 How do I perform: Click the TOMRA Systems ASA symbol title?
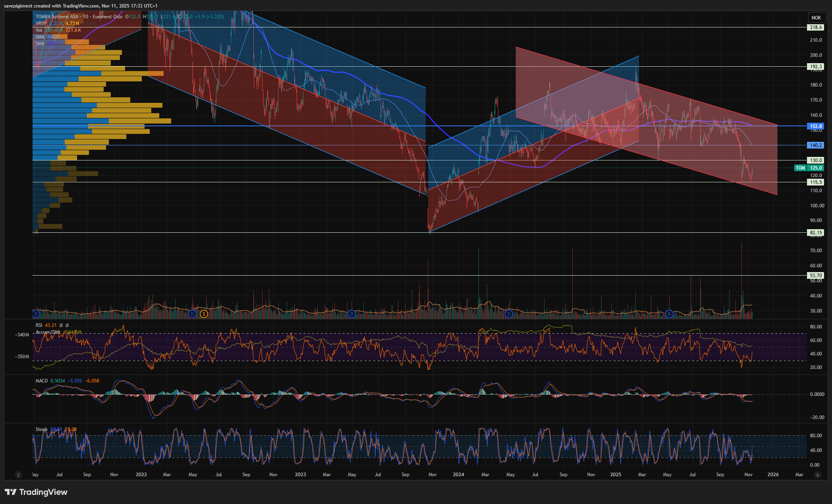pos(57,17)
